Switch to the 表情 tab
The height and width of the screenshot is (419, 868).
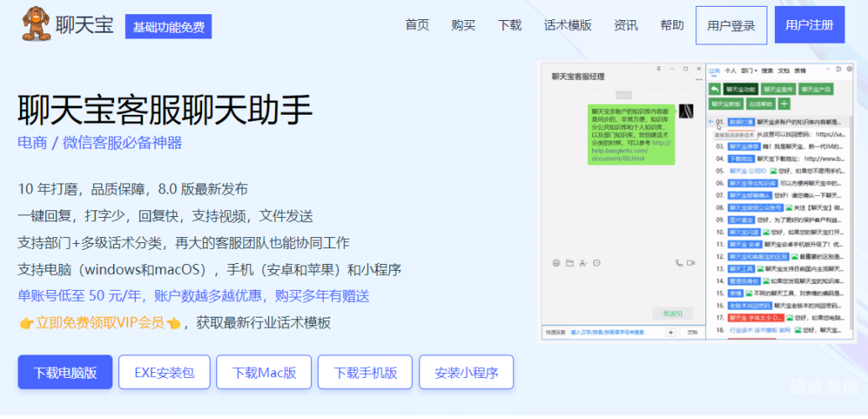[800, 71]
